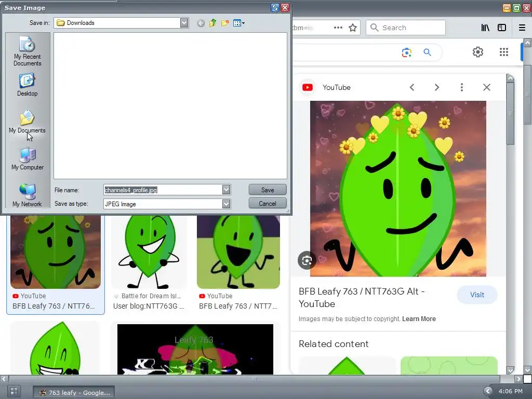Expand the Save as type dropdown
The width and height of the screenshot is (532, 399).
[x=227, y=204]
